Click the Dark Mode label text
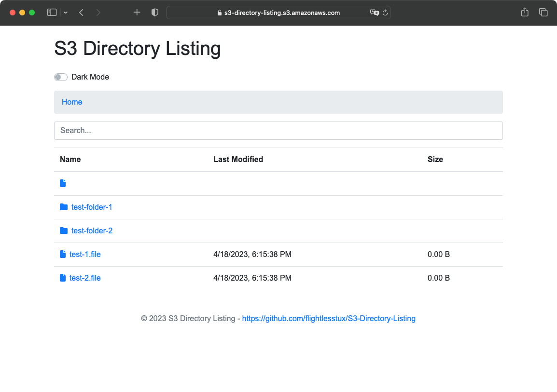 click(x=90, y=77)
